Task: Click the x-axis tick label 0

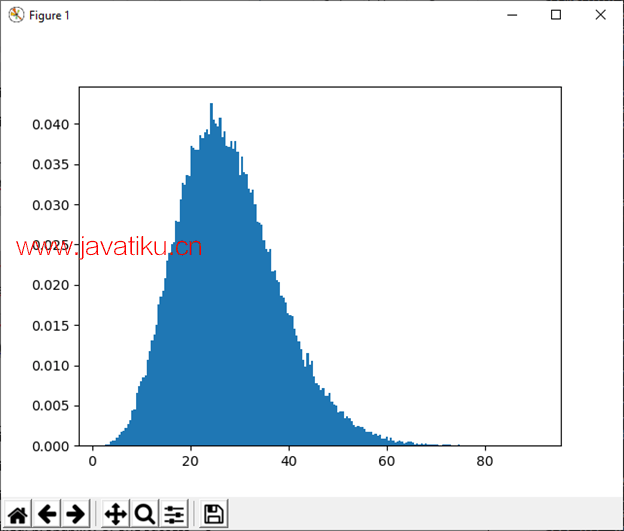Action: 93,461
